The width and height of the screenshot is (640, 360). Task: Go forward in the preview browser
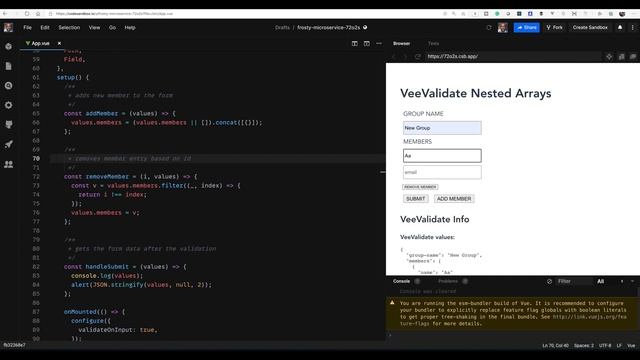coord(405,56)
